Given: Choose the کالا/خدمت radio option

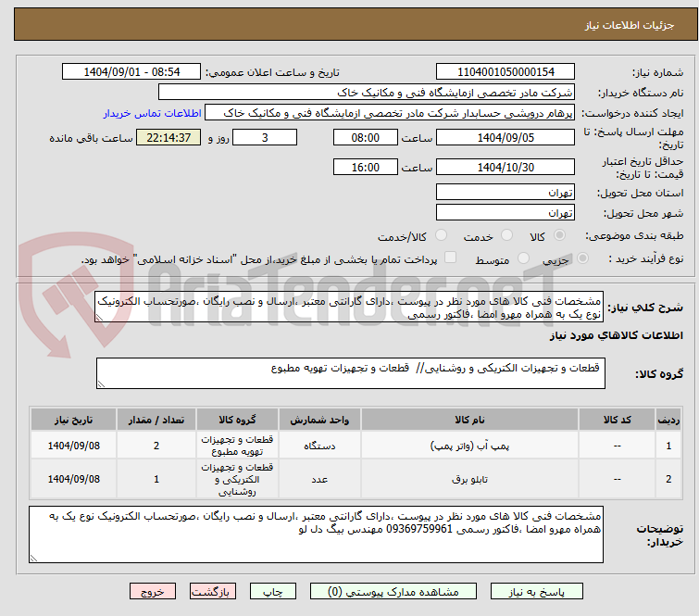Looking at the screenshot, I should 441,236.
